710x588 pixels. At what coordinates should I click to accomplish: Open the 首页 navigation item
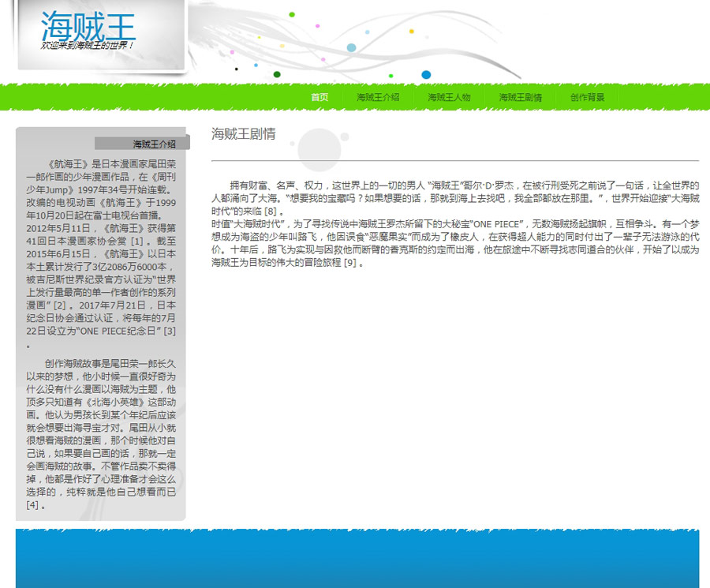[319, 97]
